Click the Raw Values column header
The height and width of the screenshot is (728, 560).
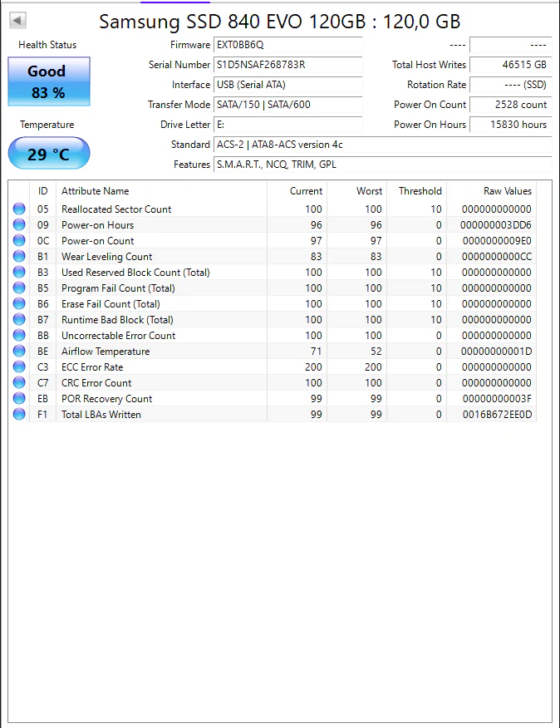491,191
